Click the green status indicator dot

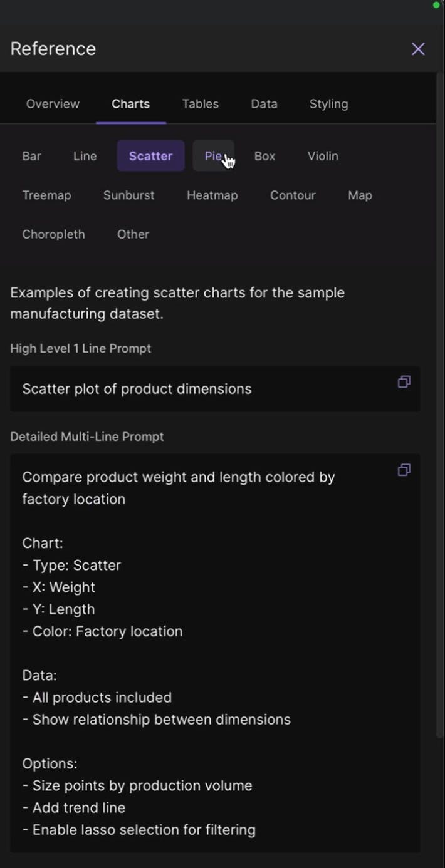(x=437, y=5)
